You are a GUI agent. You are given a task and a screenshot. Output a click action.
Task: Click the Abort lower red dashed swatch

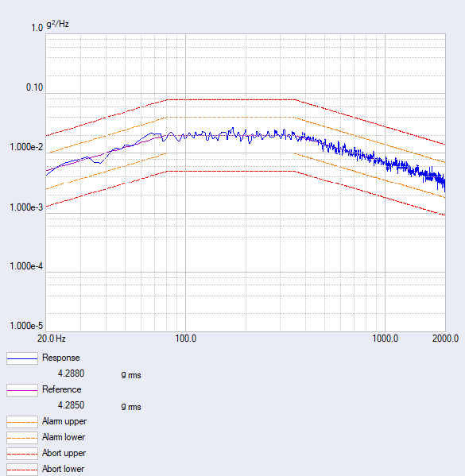point(22,470)
